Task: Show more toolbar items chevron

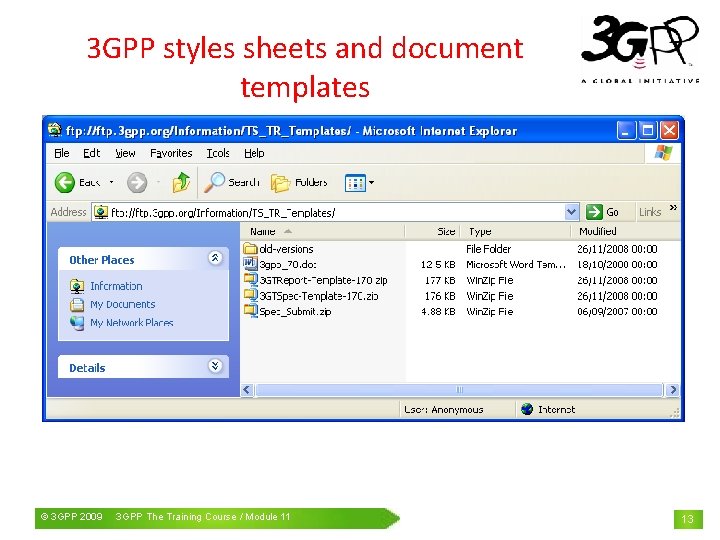Action: [673, 208]
